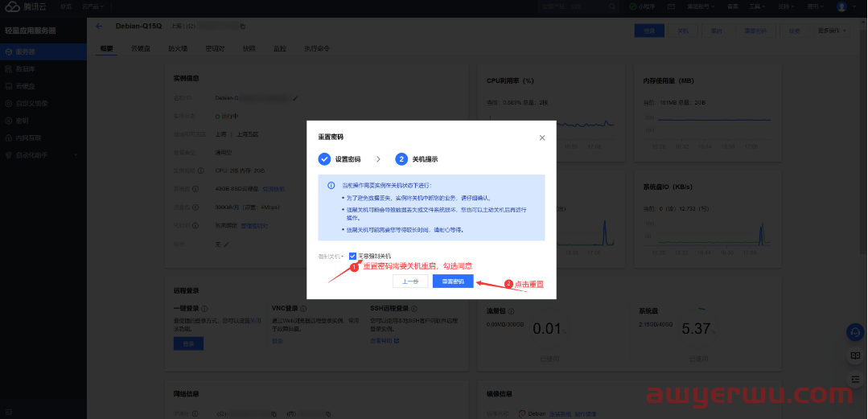868x419 pixels.
Task: Click blue 登录 button under 一键登录
Action: click(x=189, y=343)
